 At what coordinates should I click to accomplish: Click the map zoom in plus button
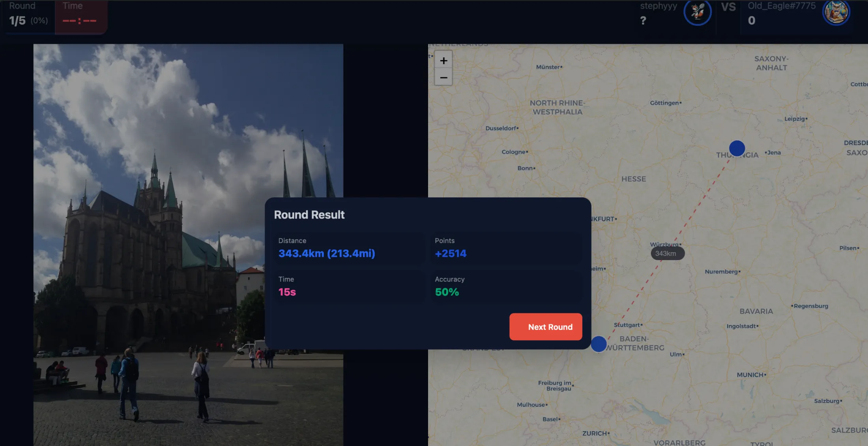pyautogui.click(x=443, y=61)
